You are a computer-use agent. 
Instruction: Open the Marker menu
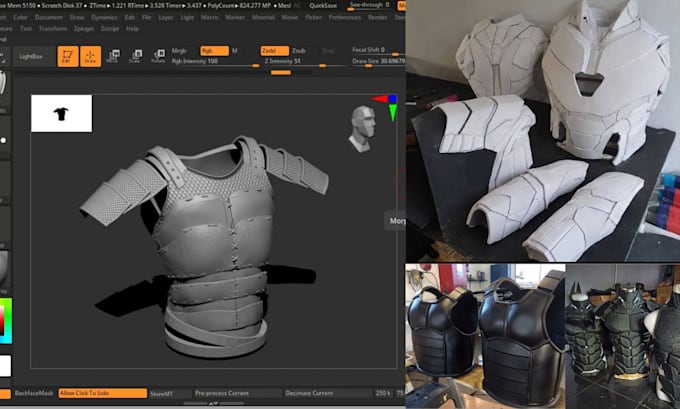(235, 17)
